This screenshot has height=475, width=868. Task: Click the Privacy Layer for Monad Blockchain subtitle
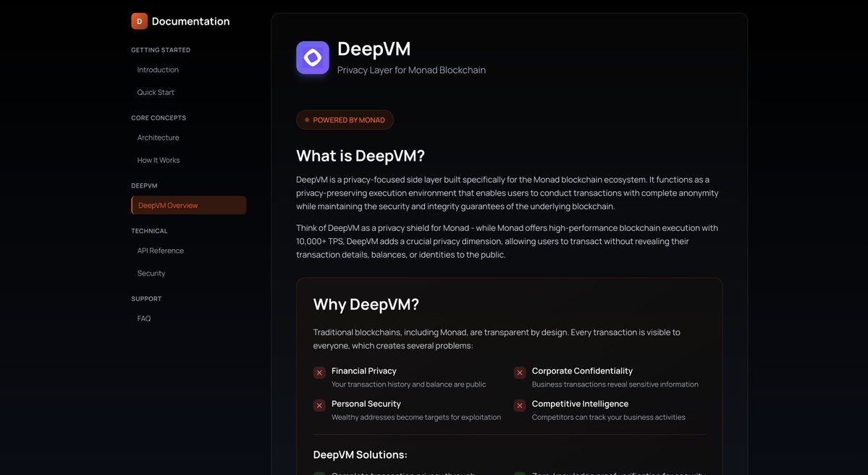tap(411, 70)
